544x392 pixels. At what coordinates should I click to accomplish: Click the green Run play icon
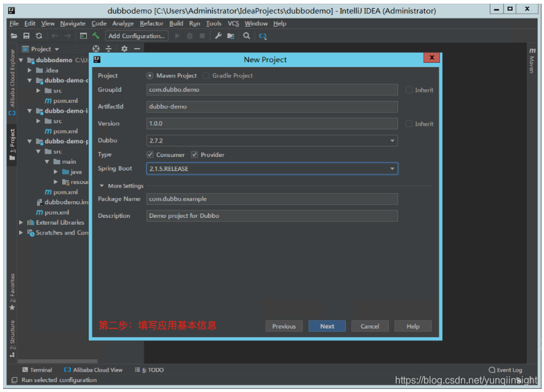[177, 36]
